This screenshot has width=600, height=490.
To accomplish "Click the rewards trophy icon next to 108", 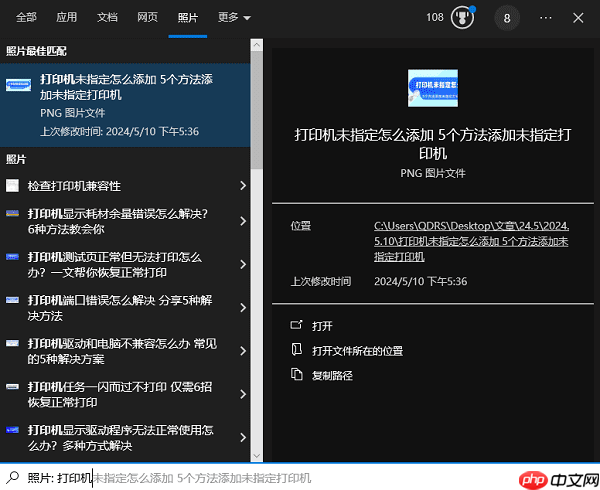I will click(x=462, y=18).
